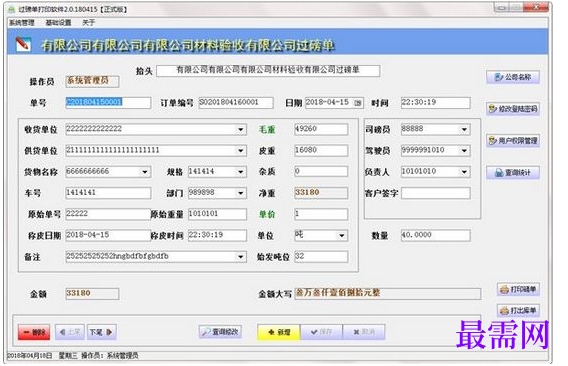568x366 pixels.
Task: Click the 查询修改 button
Action: pos(220,332)
